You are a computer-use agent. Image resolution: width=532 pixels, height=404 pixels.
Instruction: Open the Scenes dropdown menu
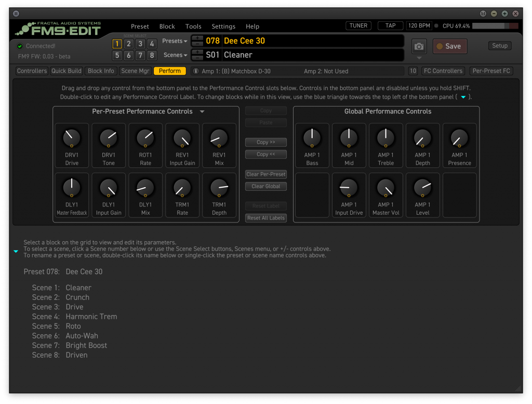[175, 55]
